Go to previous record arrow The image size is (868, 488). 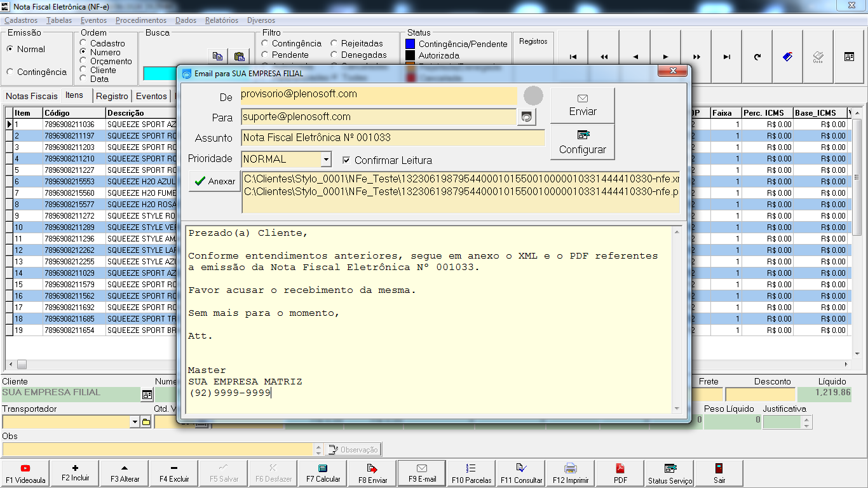point(635,57)
